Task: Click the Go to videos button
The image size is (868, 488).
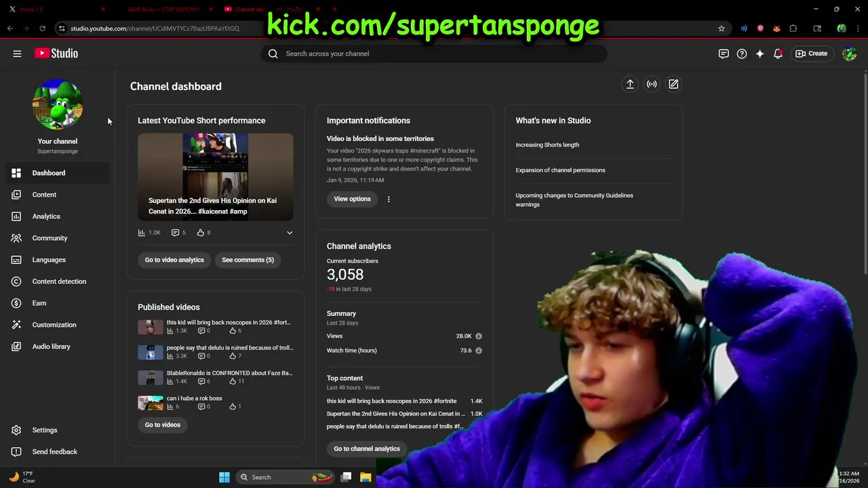Action: pyautogui.click(x=163, y=425)
